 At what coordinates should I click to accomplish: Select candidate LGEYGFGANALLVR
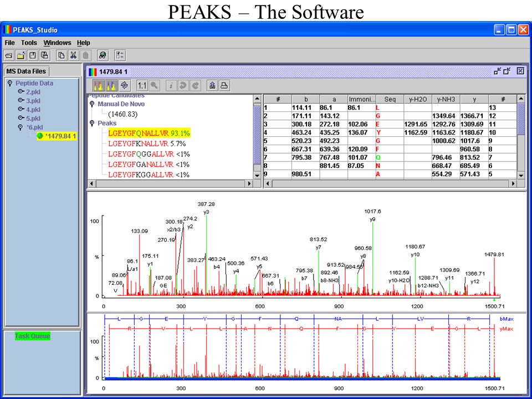pyautogui.click(x=149, y=165)
